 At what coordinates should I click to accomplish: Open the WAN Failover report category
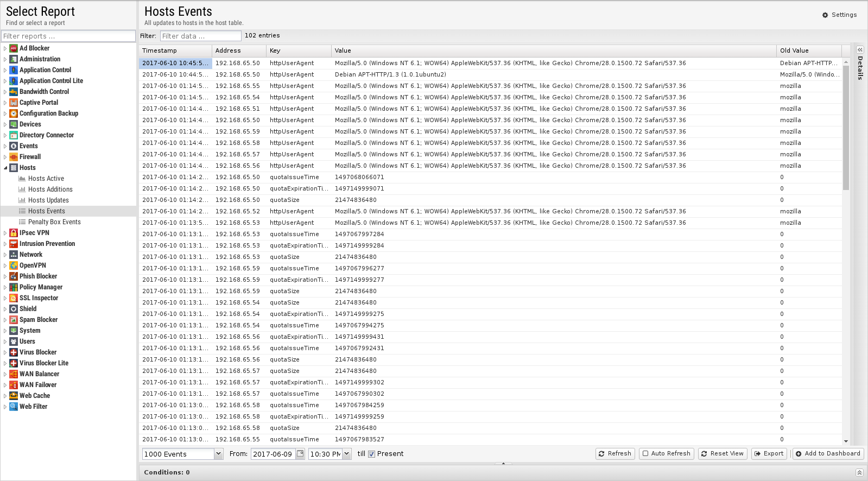pyautogui.click(x=38, y=385)
